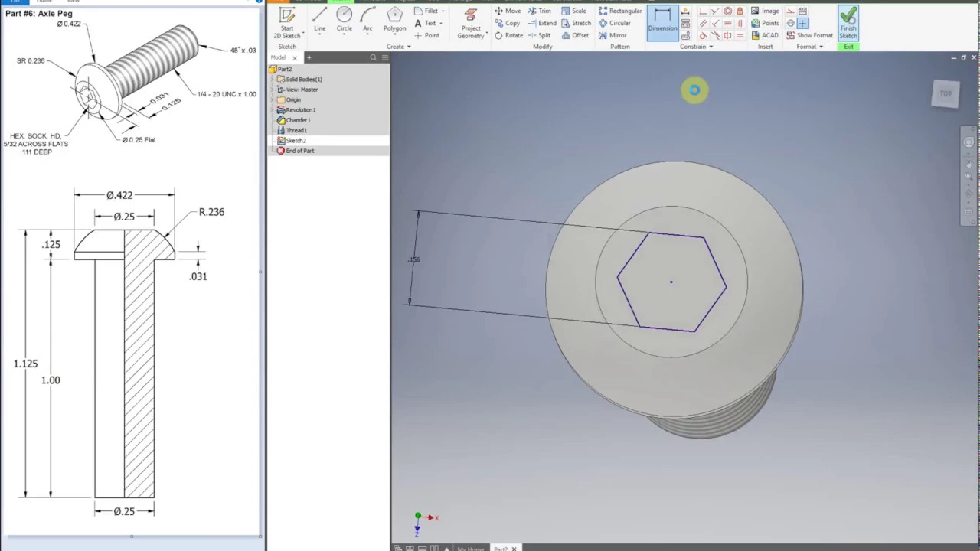Select the Polygon tool
Image resolution: width=980 pixels, height=551 pixels.
pos(394,21)
